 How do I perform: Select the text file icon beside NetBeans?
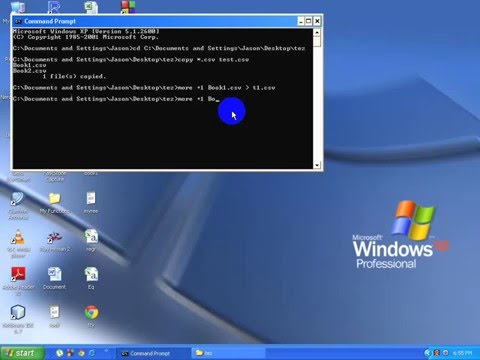(54, 313)
